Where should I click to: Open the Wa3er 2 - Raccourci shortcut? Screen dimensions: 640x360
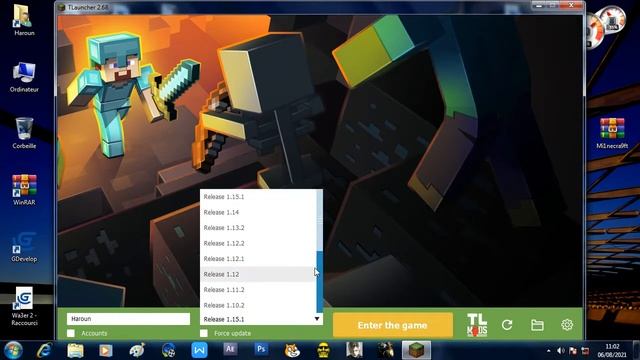click(24, 306)
